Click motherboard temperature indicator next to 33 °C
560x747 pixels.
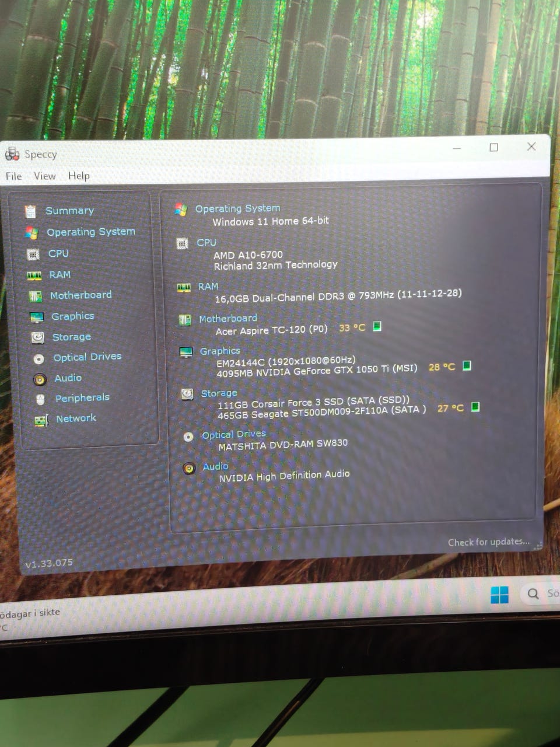coord(377,326)
